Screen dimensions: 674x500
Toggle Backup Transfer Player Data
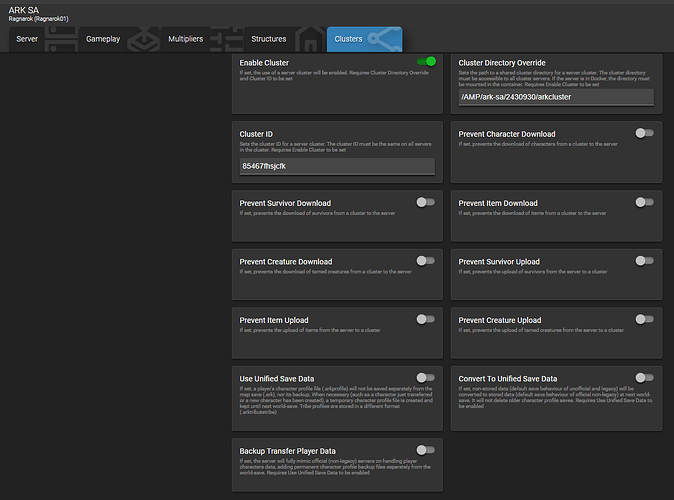coord(426,450)
